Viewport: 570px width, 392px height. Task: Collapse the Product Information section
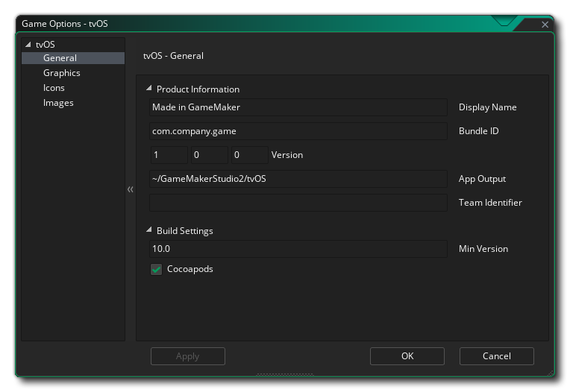[x=148, y=88]
